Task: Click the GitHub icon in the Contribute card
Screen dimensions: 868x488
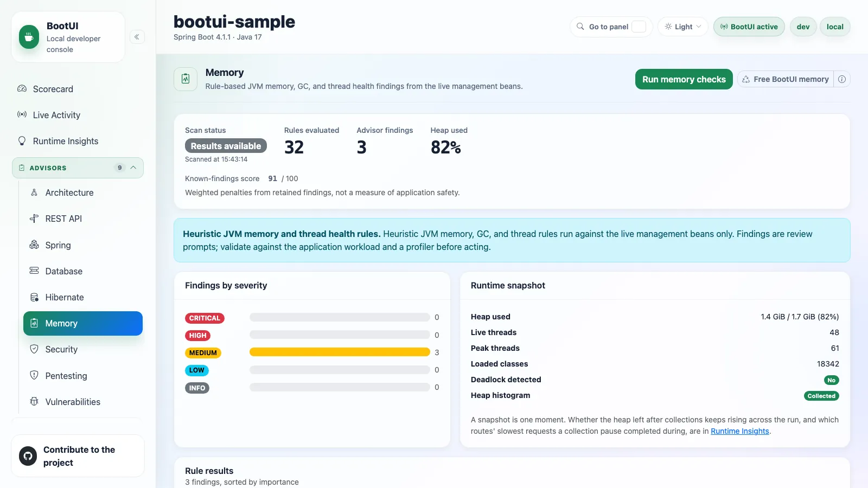Action: click(x=28, y=456)
